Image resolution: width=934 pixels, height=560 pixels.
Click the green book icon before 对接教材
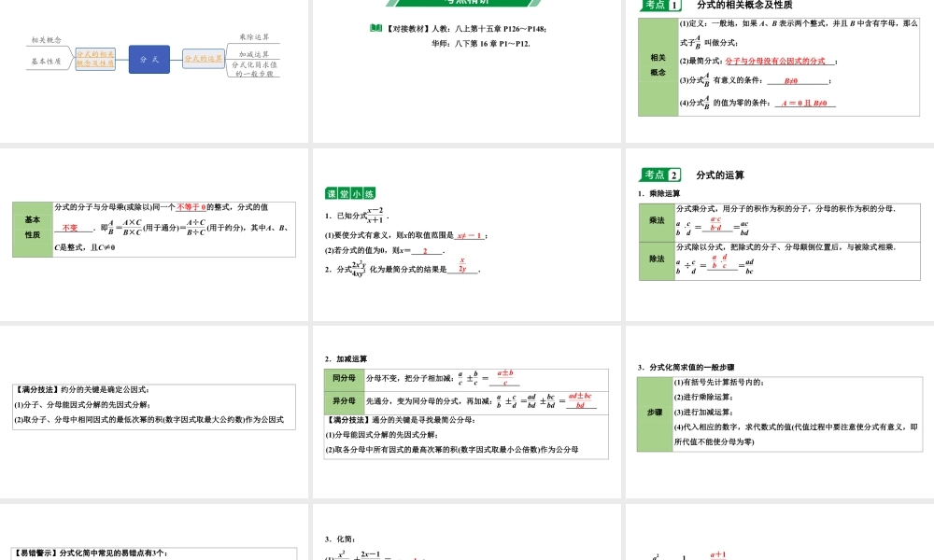click(x=375, y=28)
